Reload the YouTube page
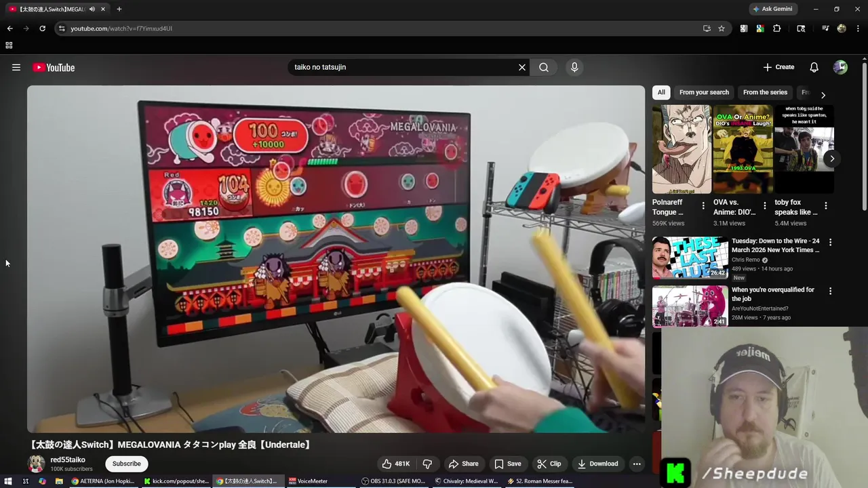Screen dimensions: 868x488 point(42,28)
